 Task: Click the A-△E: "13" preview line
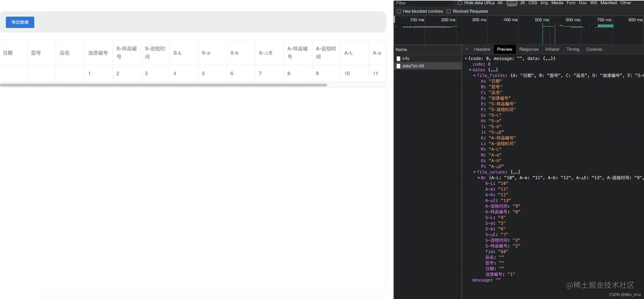[x=498, y=200]
